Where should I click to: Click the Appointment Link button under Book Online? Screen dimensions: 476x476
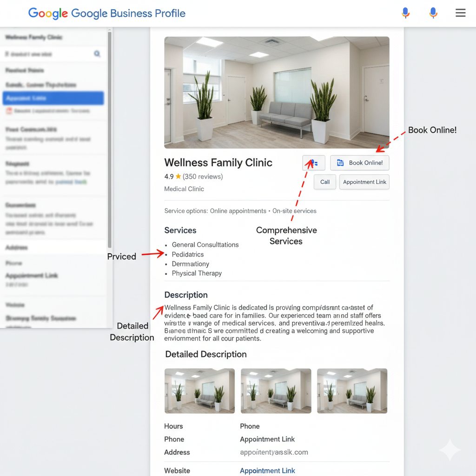(364, 182)
